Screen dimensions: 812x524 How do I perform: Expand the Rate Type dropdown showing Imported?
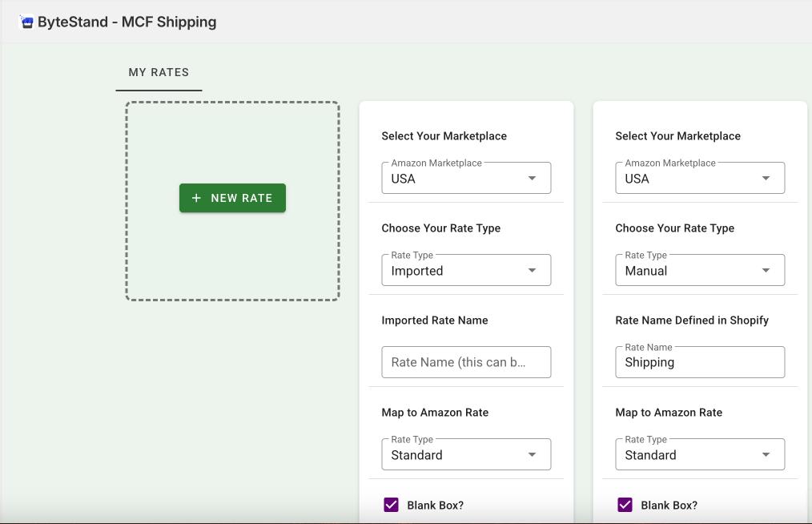coord(466,270)
